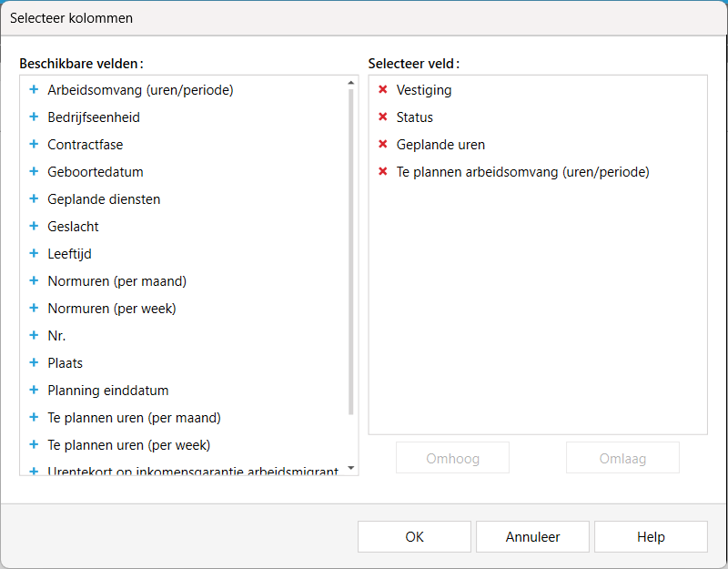Image resolution: width=728 pixels, height=569 pixels.
Task: Add Contractfase using its plus icon
Action: click(x=34, y=145)
